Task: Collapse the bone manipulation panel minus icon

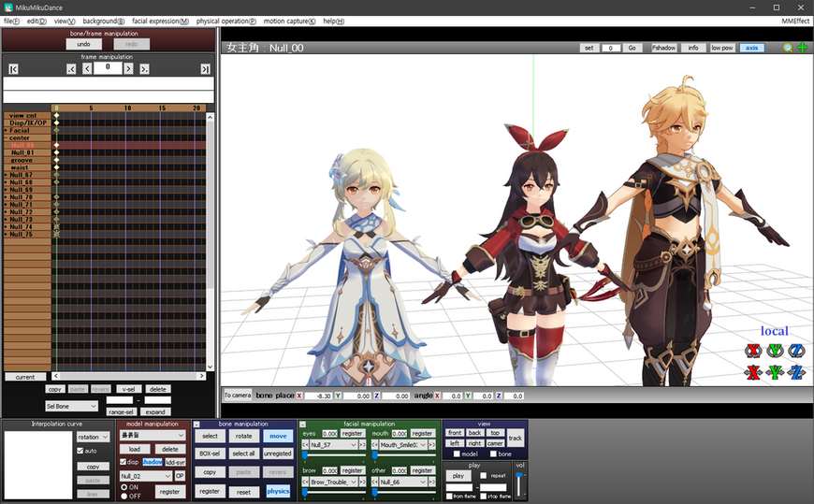Action: click(196, 425)
